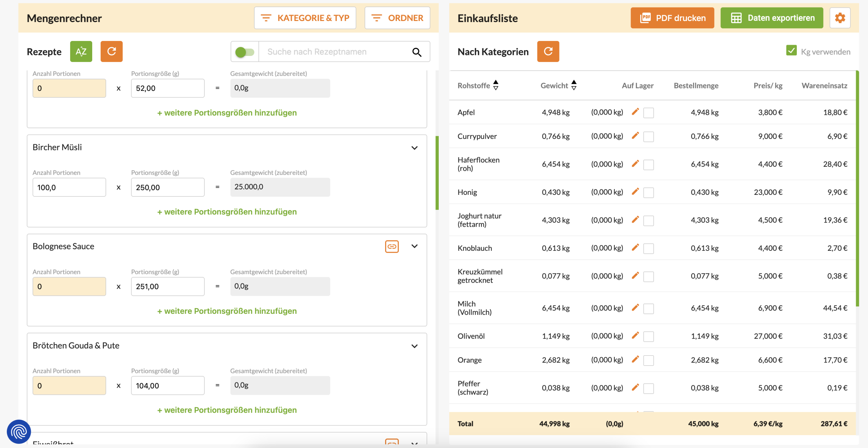This screenshot has height=448, width=868.
Task: Uncheck the Kg verwenden checkbox
Action: coord(791,51)
